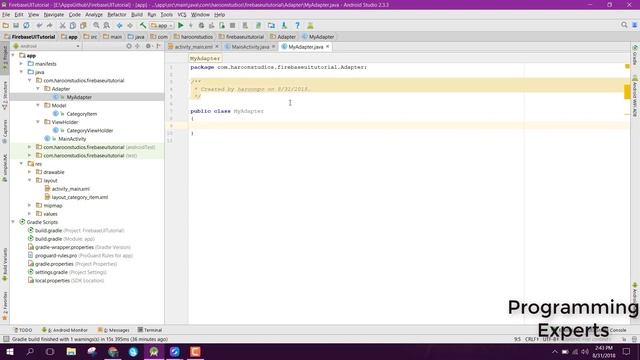The width and height of the screenshot is (640, 360).
Task: Select MainActivity in project tree
Action: click(x=72, y=139)
